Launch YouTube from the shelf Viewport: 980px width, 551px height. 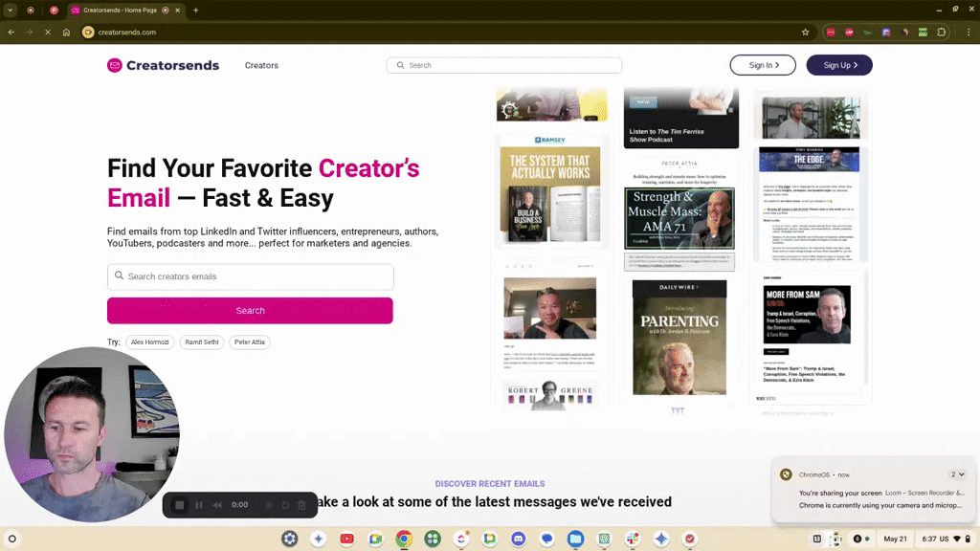pos(347,539)
